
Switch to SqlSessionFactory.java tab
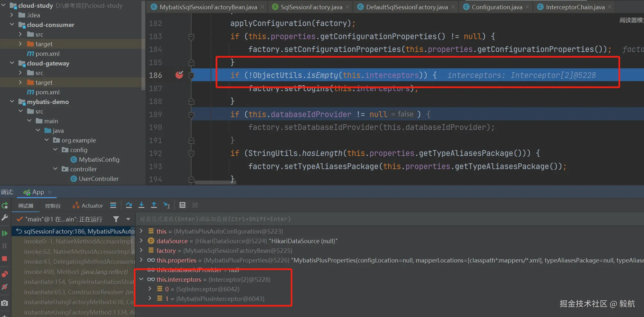coord(311,7)
